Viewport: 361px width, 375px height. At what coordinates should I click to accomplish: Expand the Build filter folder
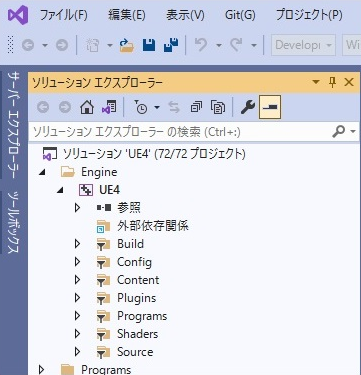coord(78,244)
